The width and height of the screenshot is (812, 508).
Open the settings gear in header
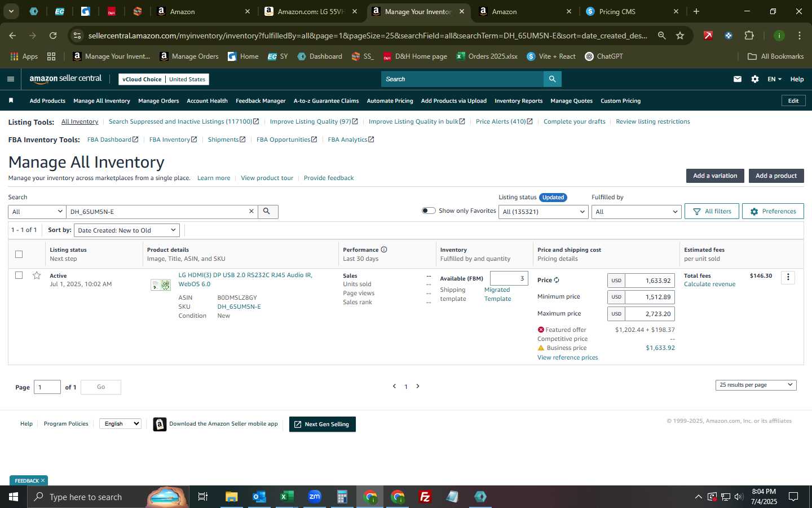pos(755,79)
